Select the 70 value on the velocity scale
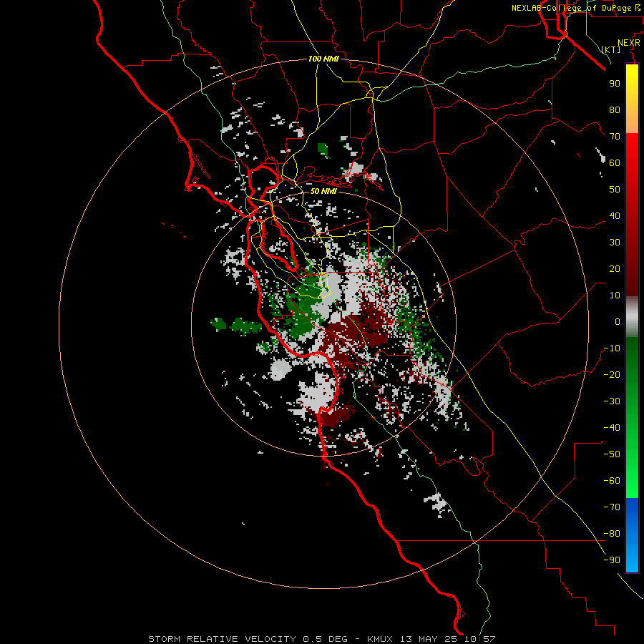 coord(615,137)
